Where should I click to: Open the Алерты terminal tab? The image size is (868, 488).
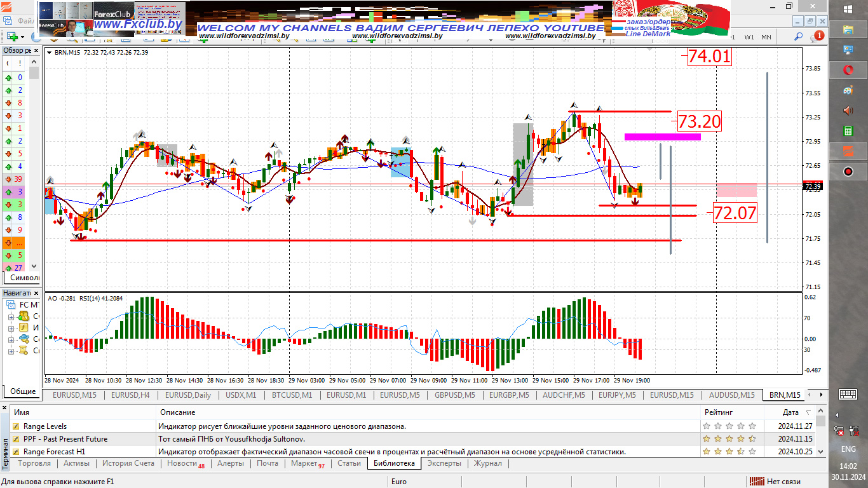[230, 463]
